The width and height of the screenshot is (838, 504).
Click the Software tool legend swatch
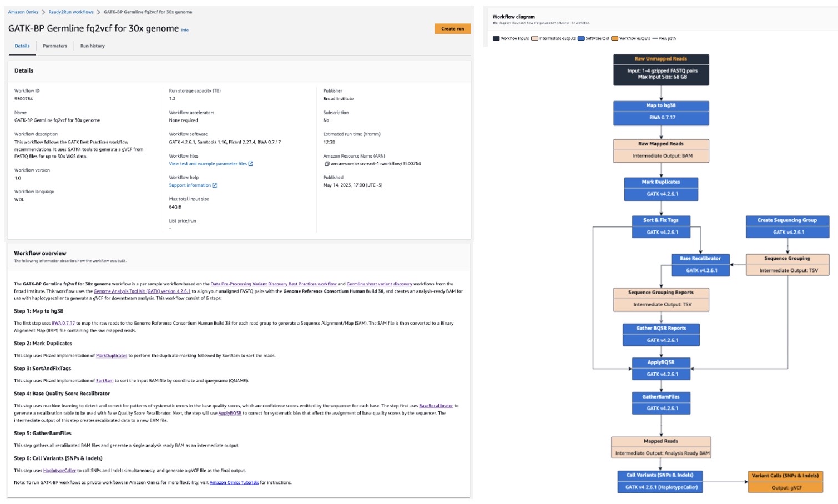click(x=581, y=39)
